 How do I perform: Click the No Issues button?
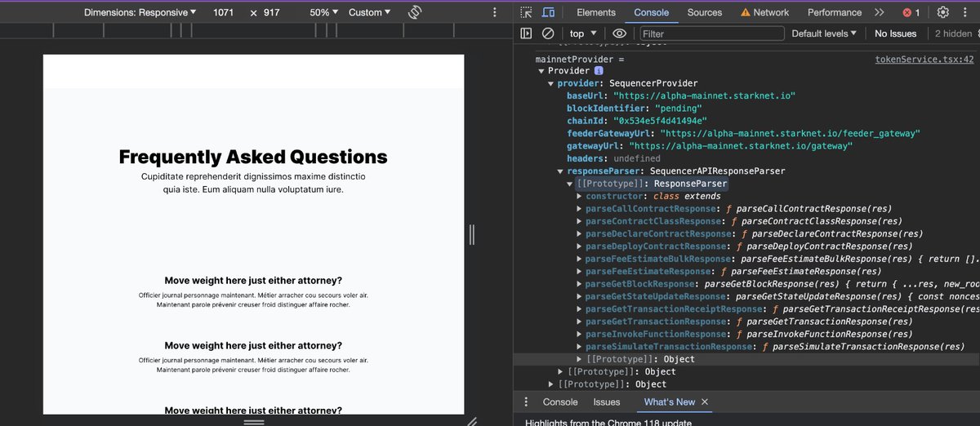895,33
